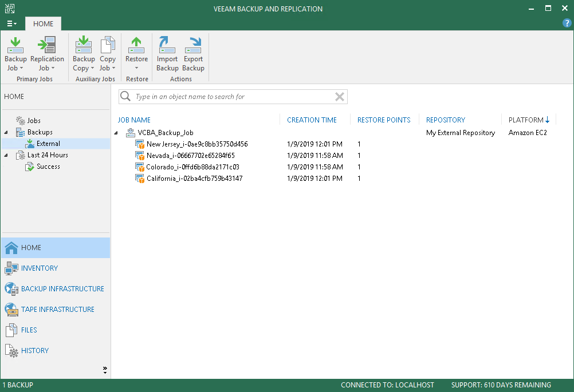Collapse the Last 24 Hours tree node
574x392 pixels.
pos(6,156)
